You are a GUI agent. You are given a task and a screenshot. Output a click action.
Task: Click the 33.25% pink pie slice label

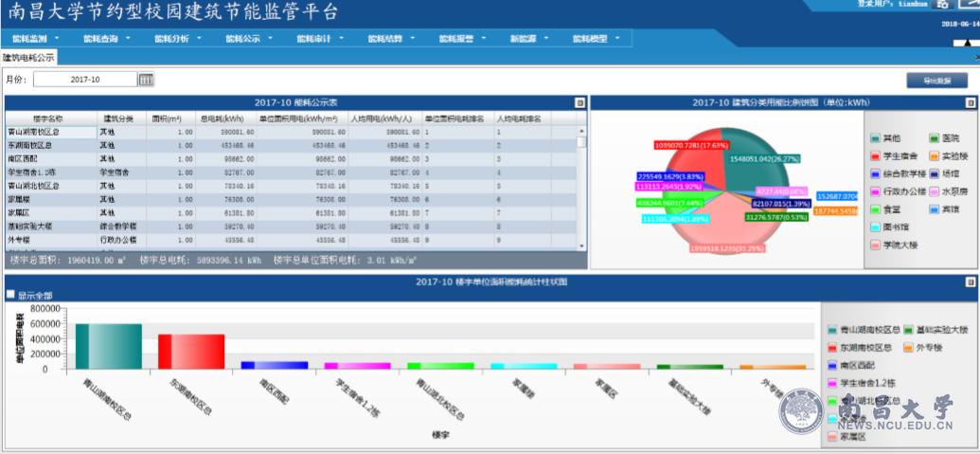coord(727,248)
